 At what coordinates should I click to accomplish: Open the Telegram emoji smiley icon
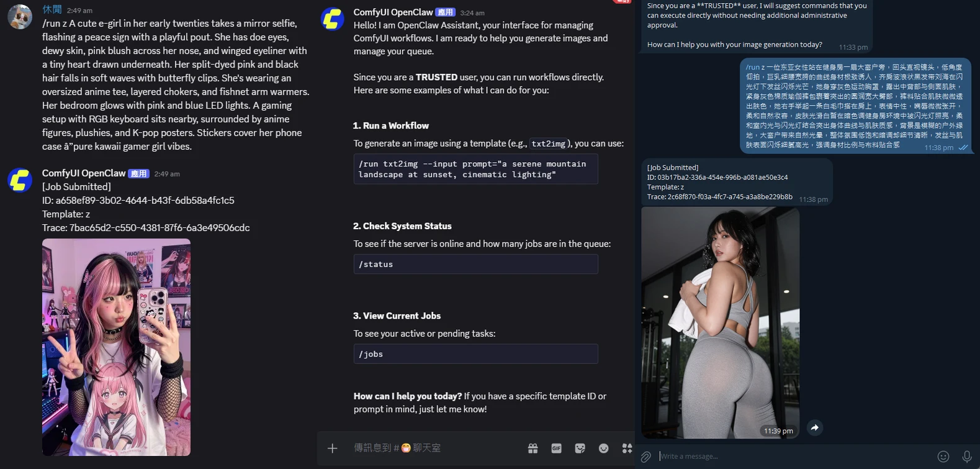tap(943, 457)
